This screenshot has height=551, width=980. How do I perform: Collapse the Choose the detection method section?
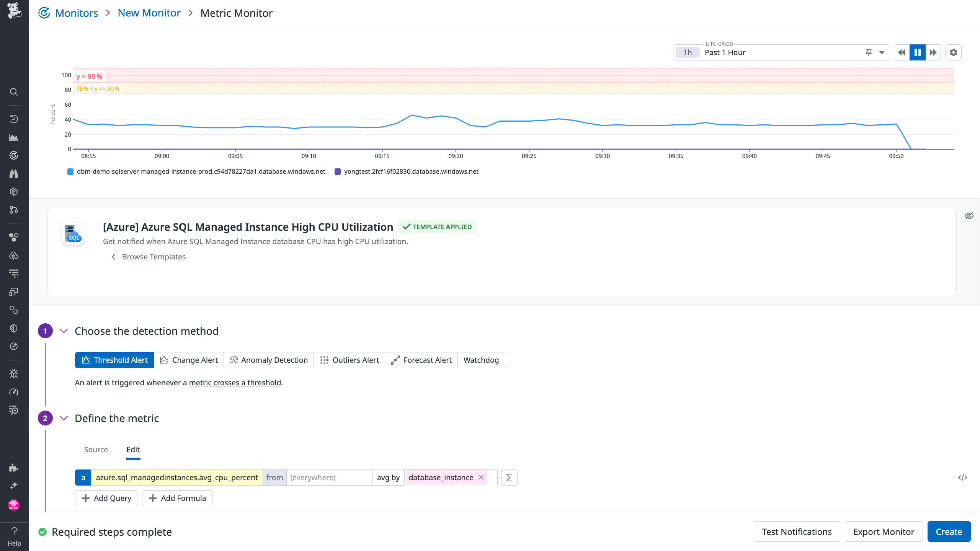[64, 331]
